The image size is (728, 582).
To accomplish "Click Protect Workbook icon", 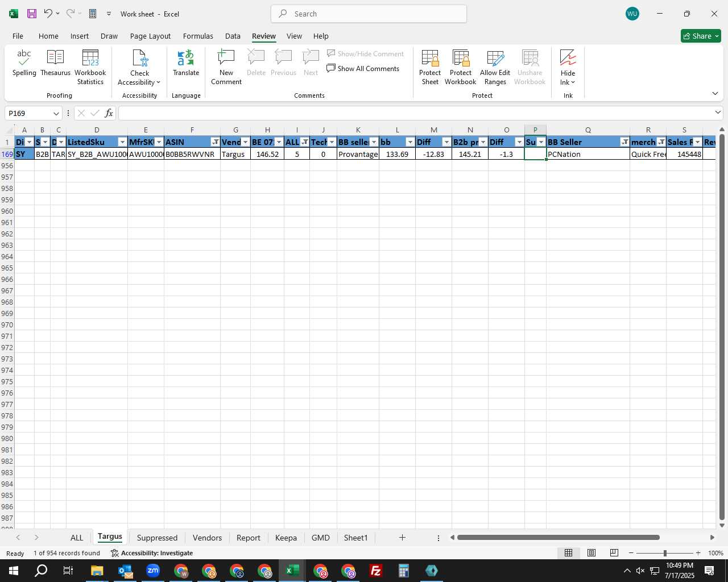I will [x=461, y=67].
